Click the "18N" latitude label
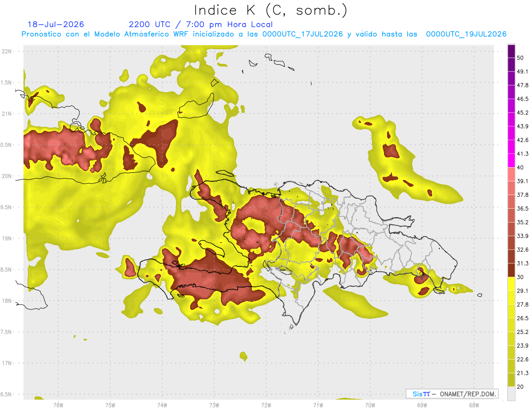 [x=6, y=301]
